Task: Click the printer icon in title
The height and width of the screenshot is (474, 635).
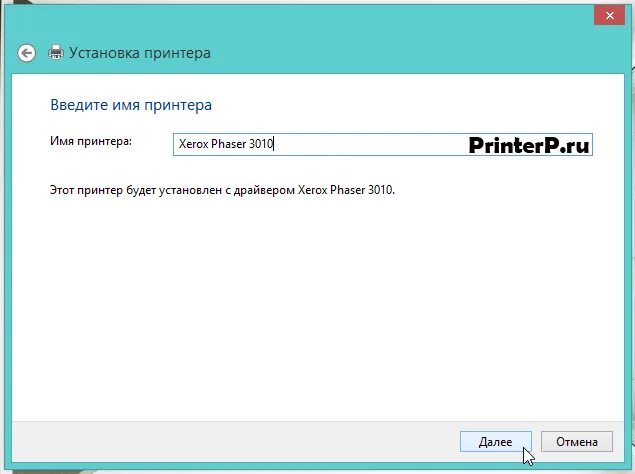Action: [x=56, y=53]
